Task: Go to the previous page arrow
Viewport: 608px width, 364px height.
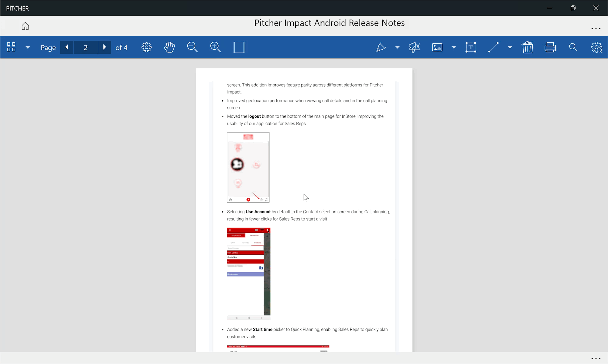Action: tap(67, 47)
